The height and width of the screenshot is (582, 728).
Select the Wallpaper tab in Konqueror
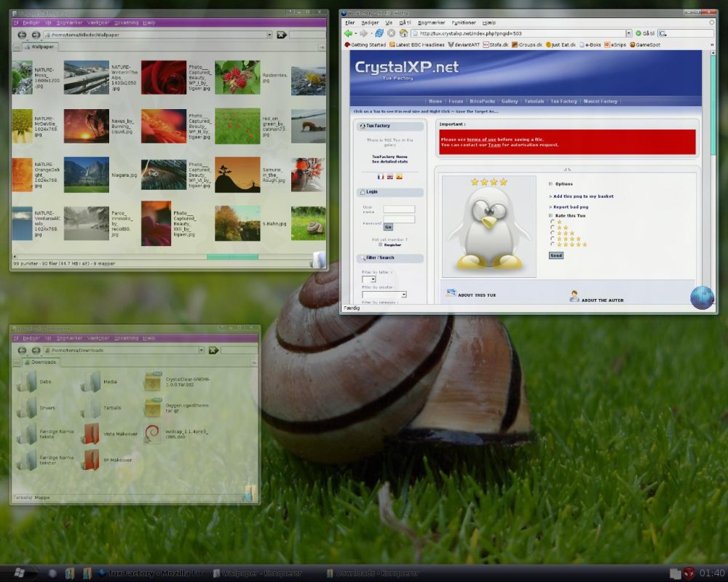[39, 47]
